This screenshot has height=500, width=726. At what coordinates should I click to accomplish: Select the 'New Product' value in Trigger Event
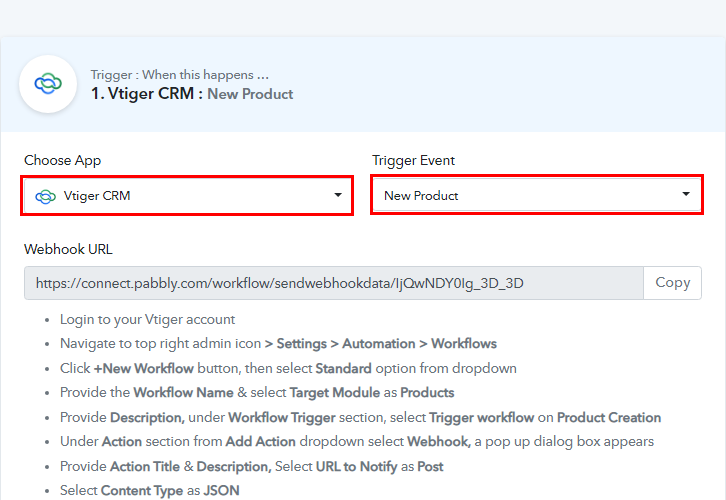click(x=421, y=196)
